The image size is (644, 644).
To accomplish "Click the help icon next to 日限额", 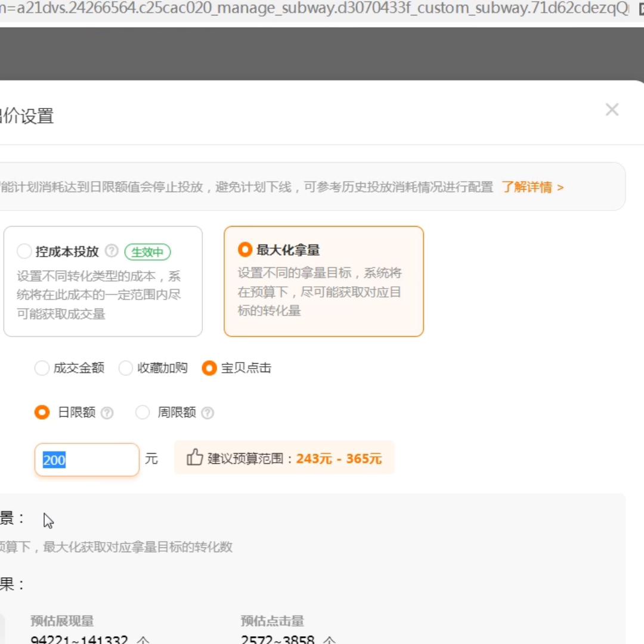I will coord(107,412).
